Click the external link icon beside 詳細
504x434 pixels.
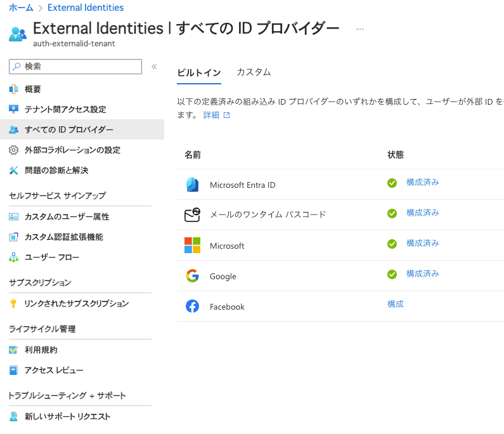point(226,115)
